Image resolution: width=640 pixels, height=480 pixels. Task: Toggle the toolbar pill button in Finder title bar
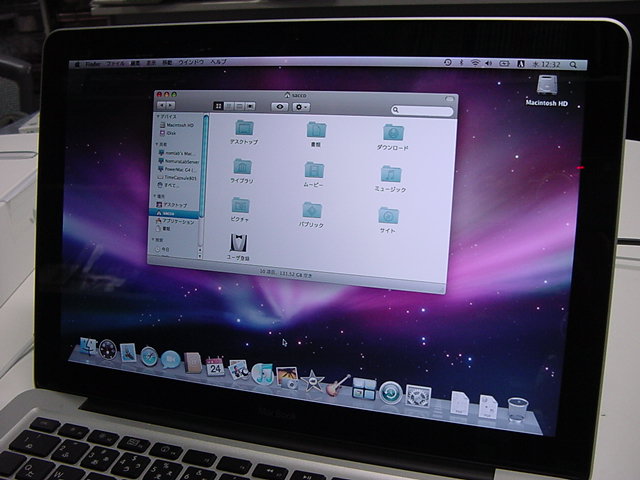click(449, 99)
